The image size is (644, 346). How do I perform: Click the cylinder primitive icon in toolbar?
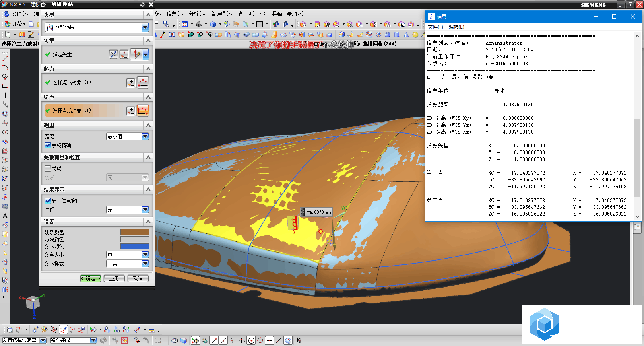pyautogui.click(x=397, y=35)
